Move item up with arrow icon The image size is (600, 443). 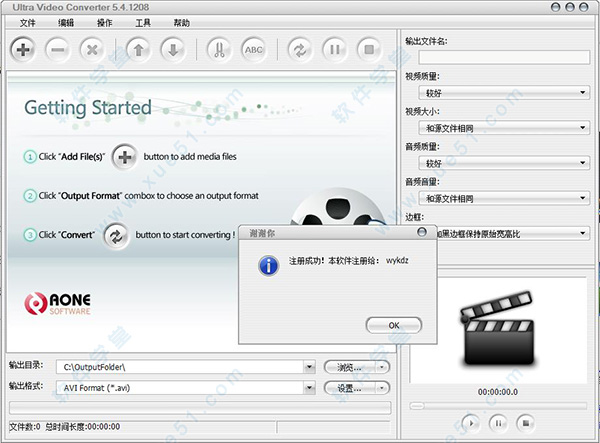pyautogui.click(x=139, y=50)
